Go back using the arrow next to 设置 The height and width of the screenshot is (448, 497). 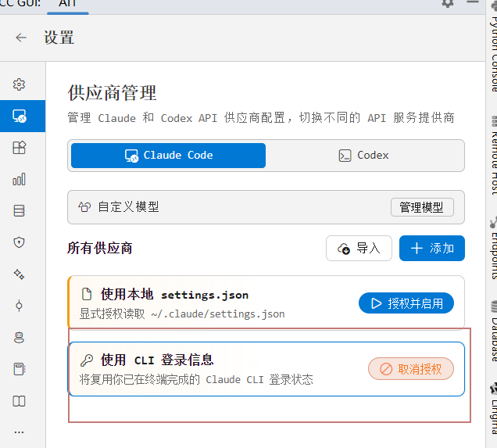[x=21, y=38]
